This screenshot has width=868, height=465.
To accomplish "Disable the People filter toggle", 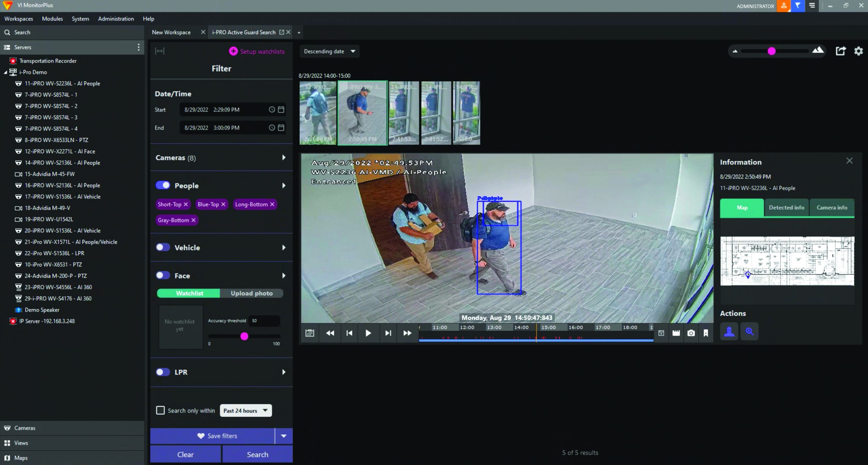I will click(163, 185).
